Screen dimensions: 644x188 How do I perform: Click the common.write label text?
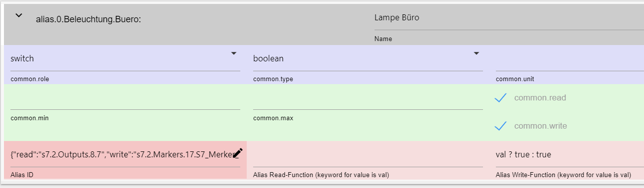pos(540,126)
